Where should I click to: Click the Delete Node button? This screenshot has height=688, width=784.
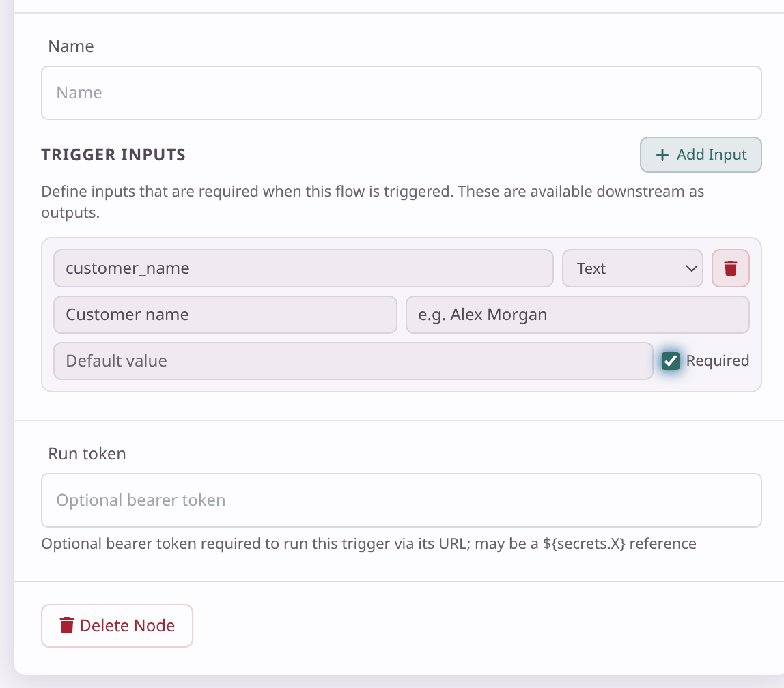[117, 625]
